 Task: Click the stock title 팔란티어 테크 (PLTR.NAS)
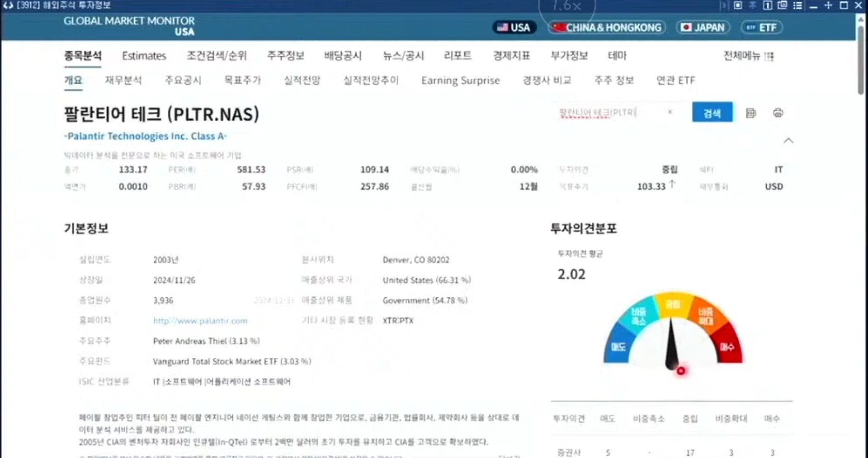[x=161, y=114]
